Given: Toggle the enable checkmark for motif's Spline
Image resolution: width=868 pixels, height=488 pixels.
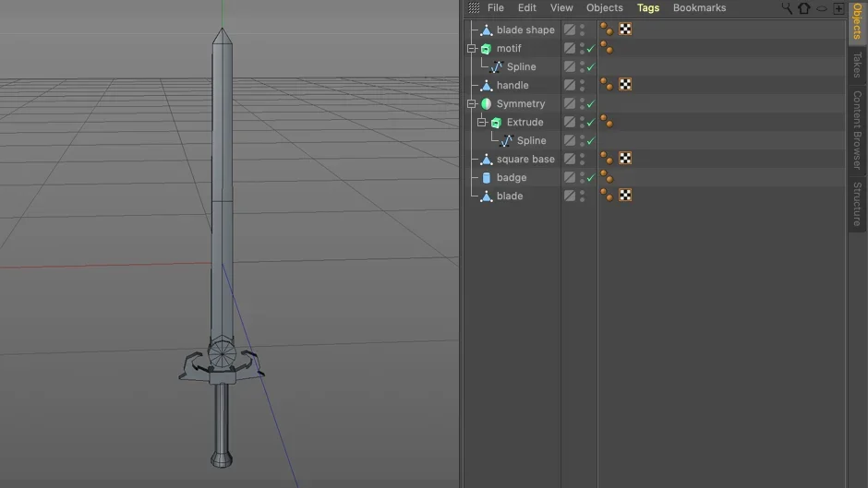Looking at the screenshot, I should point(591,67).
